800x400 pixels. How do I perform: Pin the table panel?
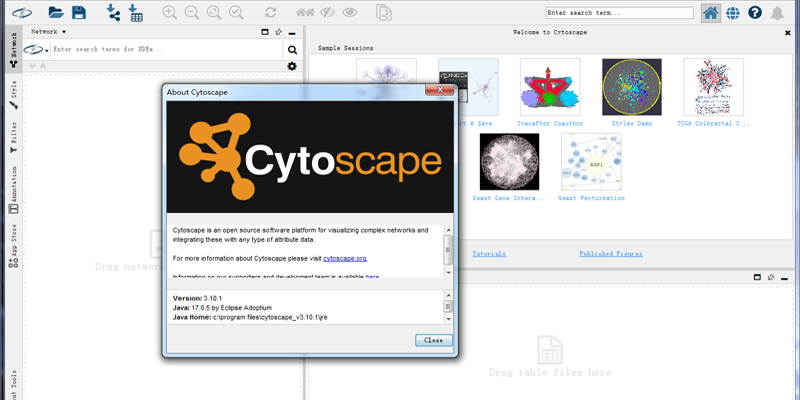(x=770, y=277)
